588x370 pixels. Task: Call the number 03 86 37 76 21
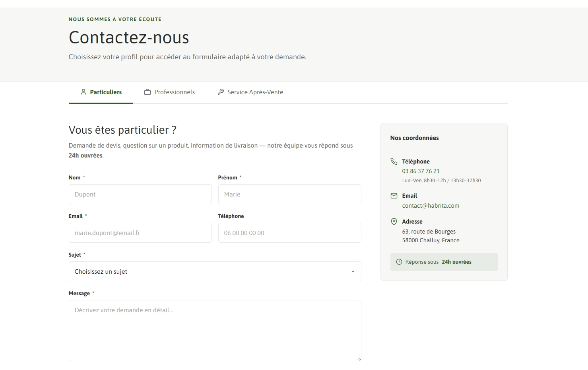tap(421, 171)
